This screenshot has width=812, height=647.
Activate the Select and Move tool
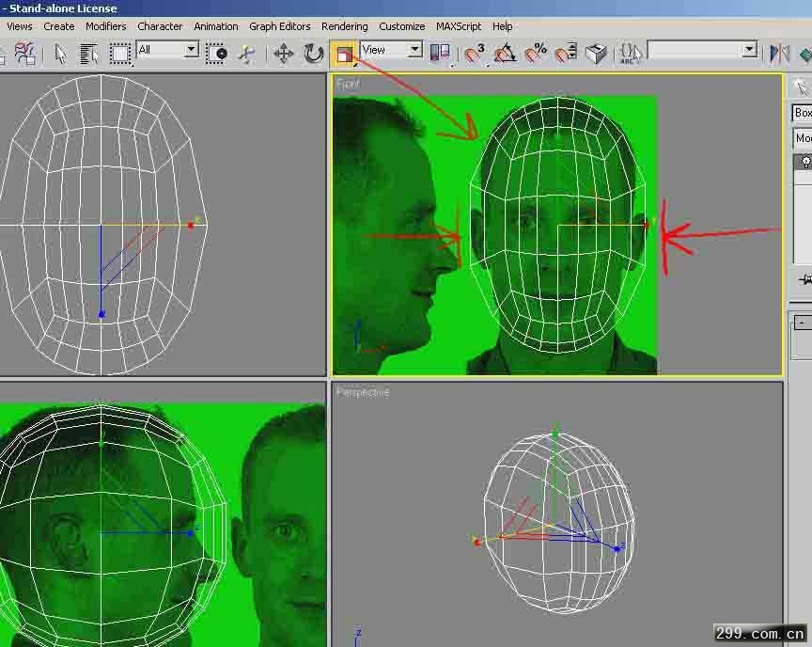click(283, 54)
